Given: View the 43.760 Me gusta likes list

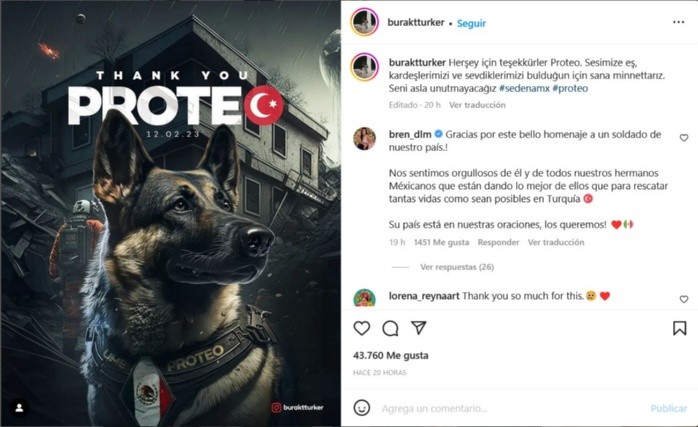Looking at the screenshot, I should (x=391, y=355).
